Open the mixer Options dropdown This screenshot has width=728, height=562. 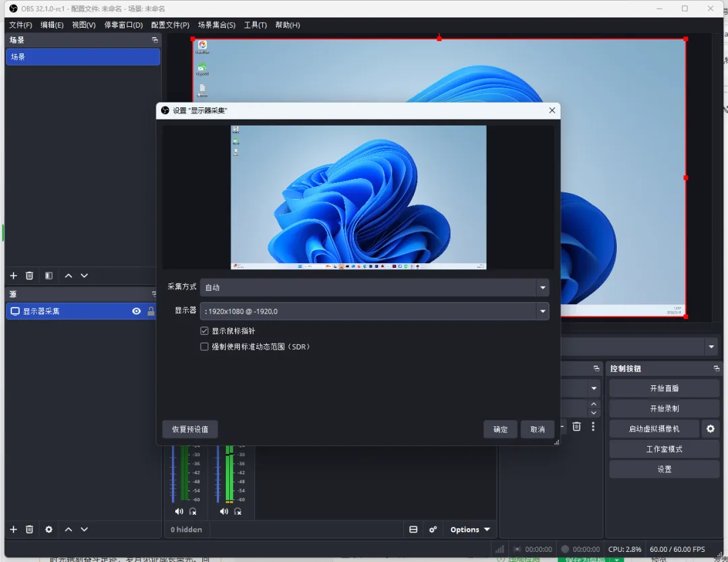point(470,530)
